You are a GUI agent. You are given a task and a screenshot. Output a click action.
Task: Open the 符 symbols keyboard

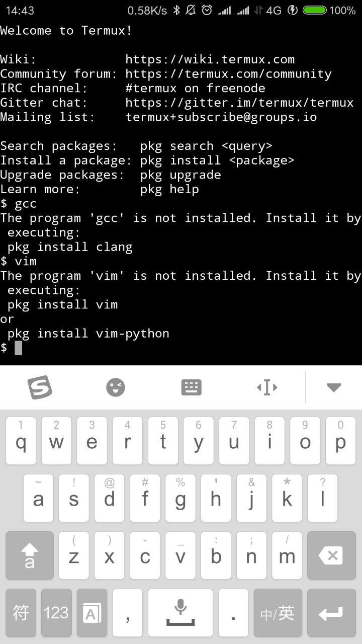tap(21, 613)
